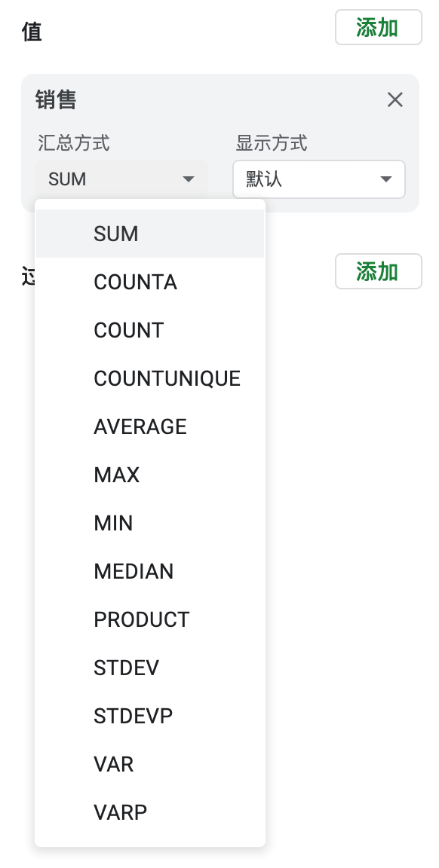Remove the 销售 value field
The height and width of the screenshot is (868, 439).
[394, 100]
